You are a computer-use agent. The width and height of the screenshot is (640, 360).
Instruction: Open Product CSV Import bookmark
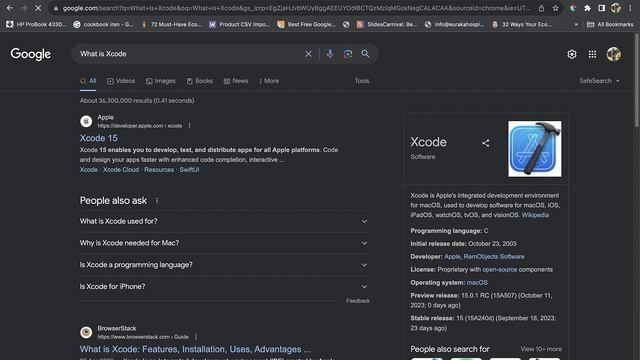pos(240,24)
